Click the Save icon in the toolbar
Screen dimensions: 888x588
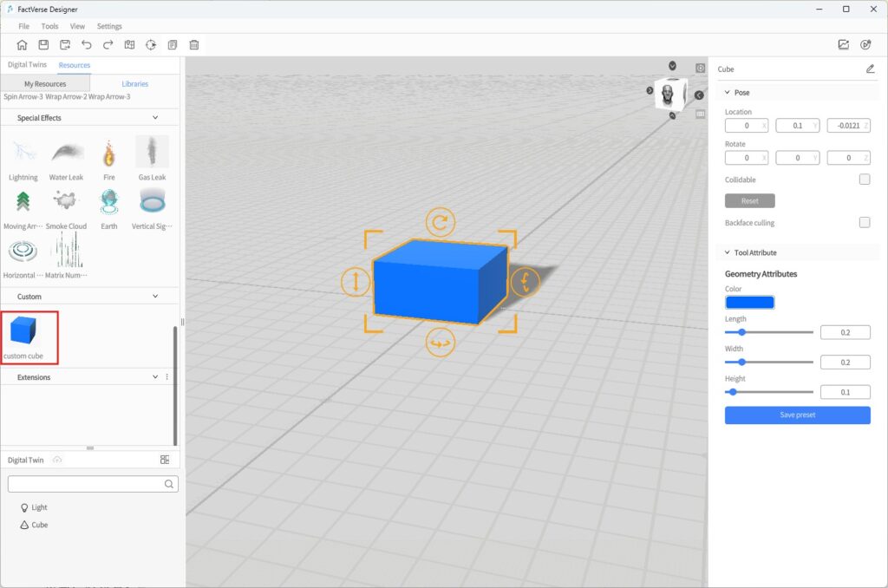point(43,45)
